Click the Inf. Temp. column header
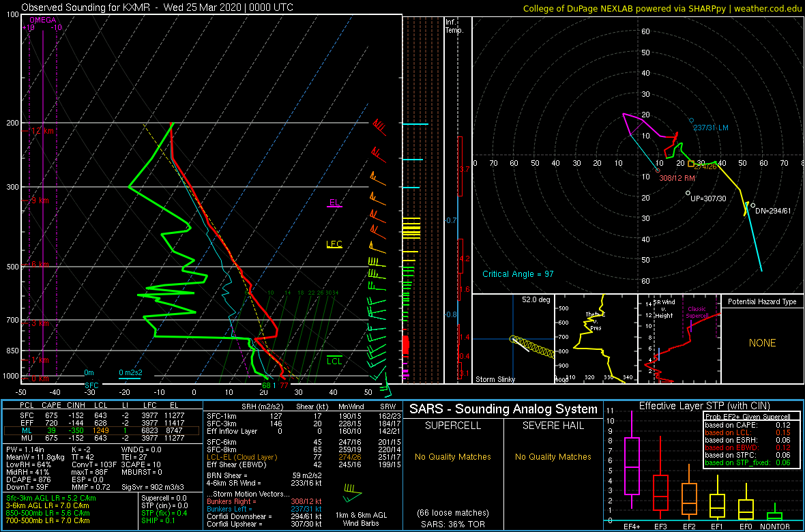Image resolution: width=805 pixels, height=532 pixels. tap(455, 26)
